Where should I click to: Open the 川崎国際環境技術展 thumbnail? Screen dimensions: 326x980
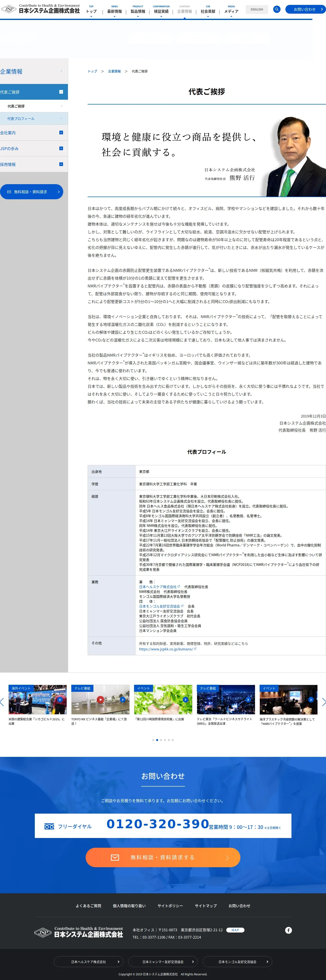(x=163, y=700)
